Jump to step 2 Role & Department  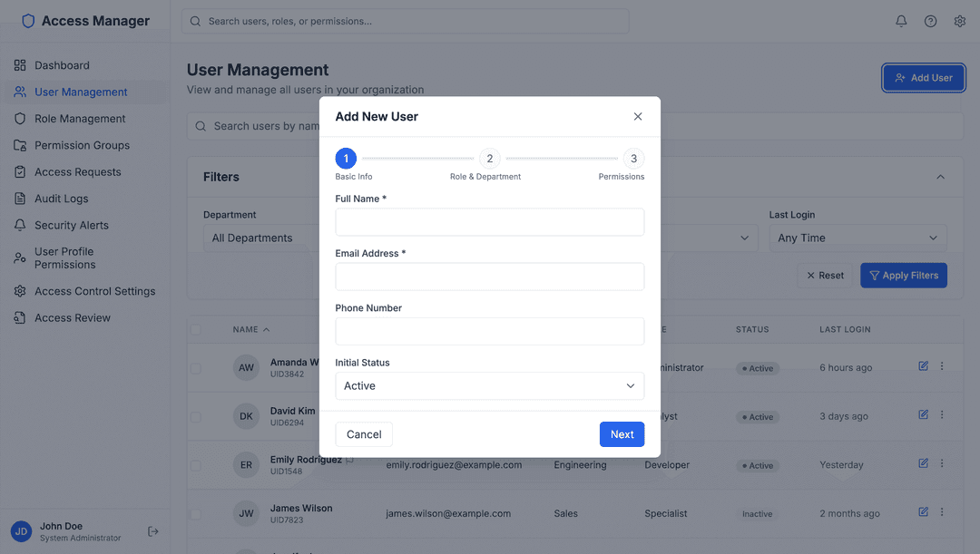[489, 158]
